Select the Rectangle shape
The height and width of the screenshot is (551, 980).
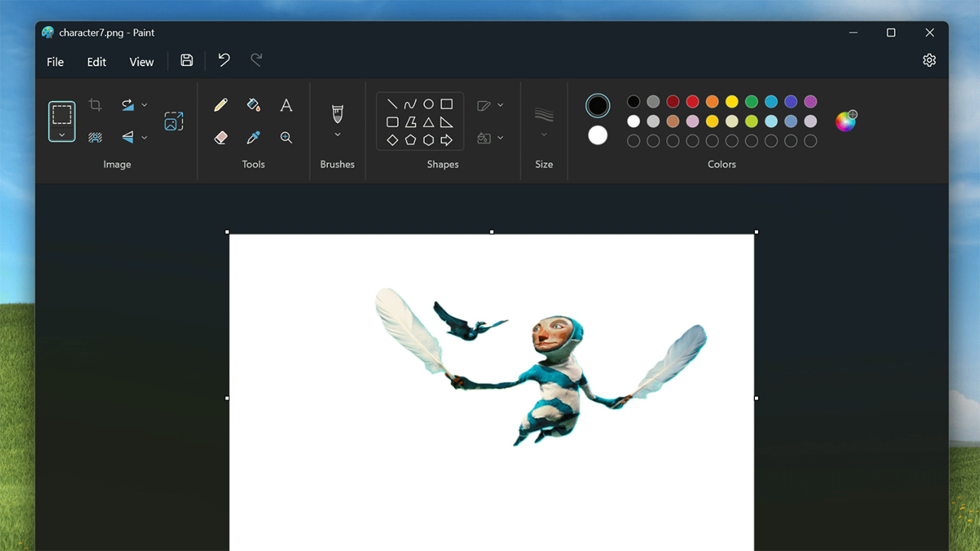coord(446,104)
